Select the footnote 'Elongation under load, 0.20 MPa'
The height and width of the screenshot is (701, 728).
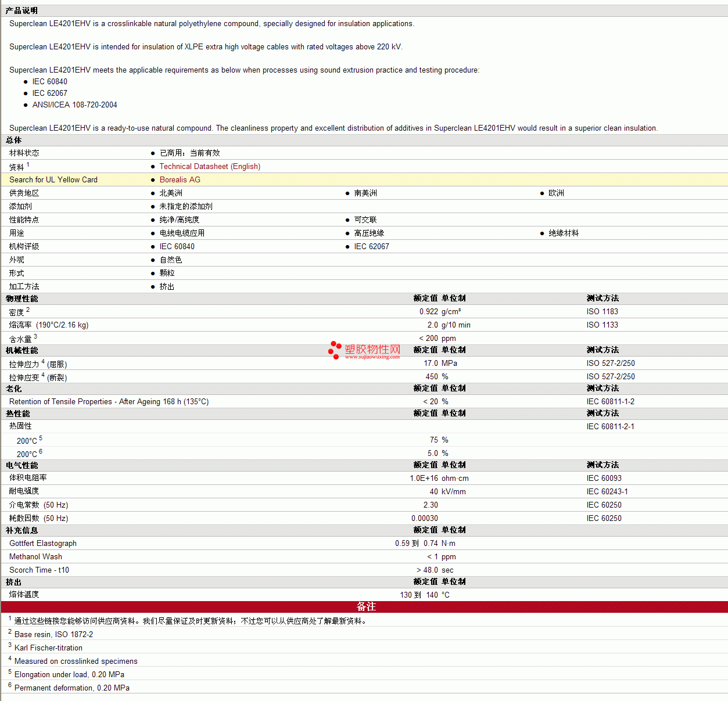(69, 674)
